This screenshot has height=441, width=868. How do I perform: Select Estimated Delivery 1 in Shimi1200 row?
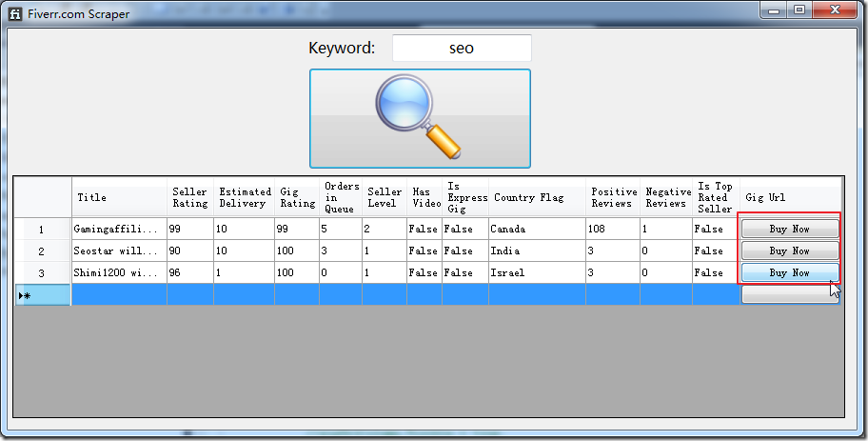point(244,272)
